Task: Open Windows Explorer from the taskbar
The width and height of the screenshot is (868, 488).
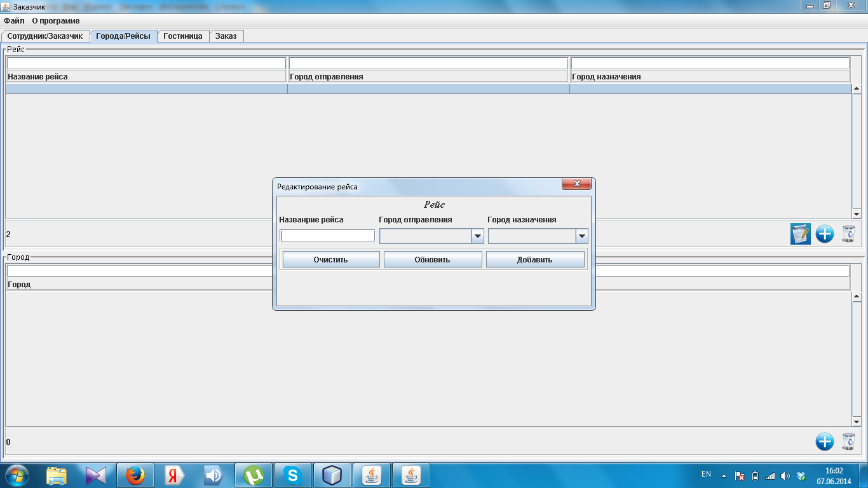Action: (57, 475)
